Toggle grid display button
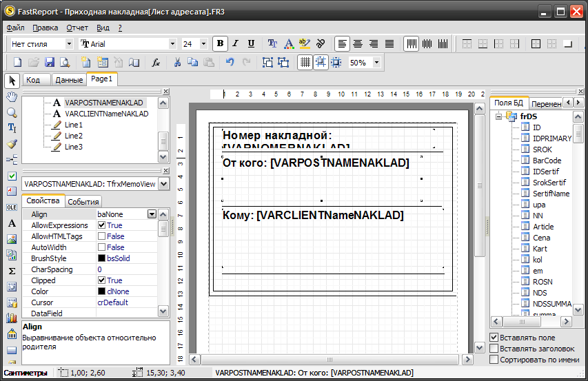 pos(305,62)
